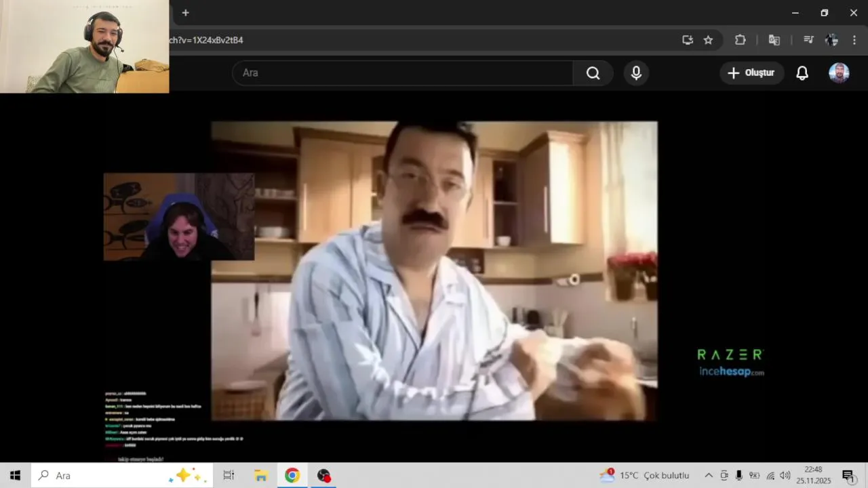Click the browser address bar URL
The height and width of the screenshot is (488, 868).
(206, 40)
